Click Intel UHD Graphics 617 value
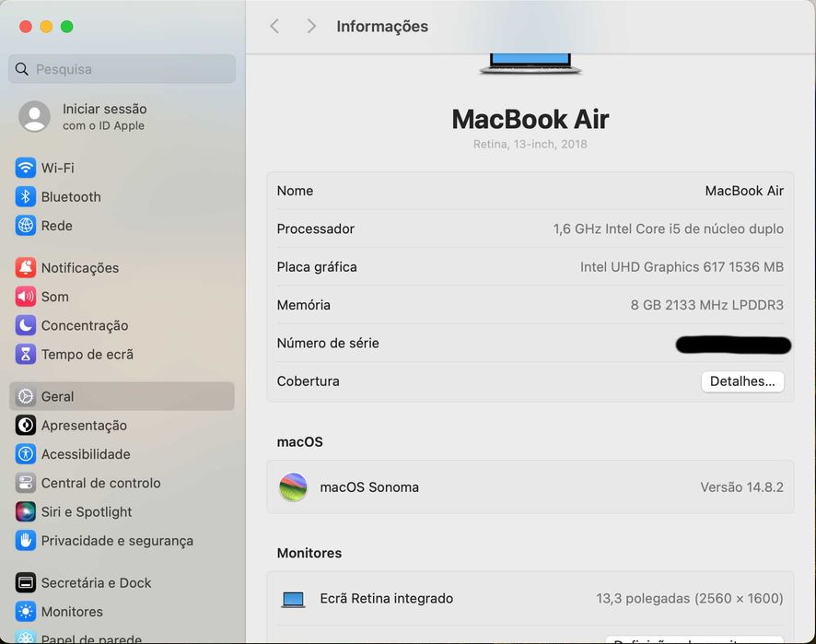Image resolution: width=816 pixels, height=644 pixels. pos(682,266)
